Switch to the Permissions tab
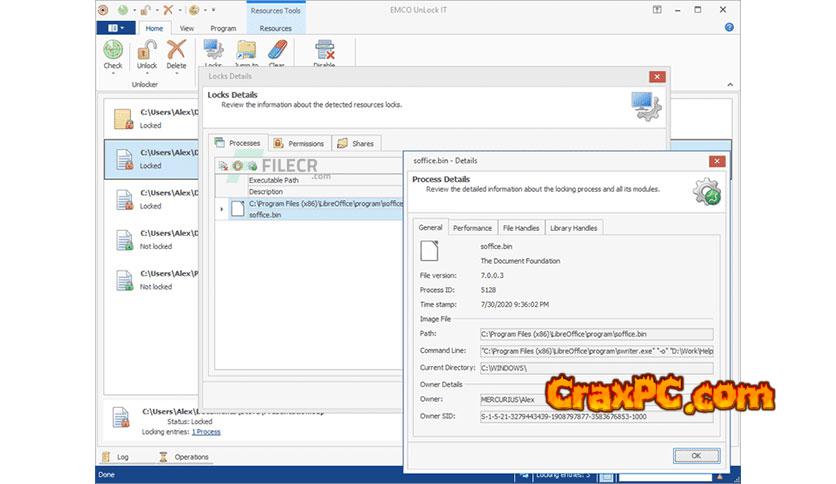 (x=299, y=143)
